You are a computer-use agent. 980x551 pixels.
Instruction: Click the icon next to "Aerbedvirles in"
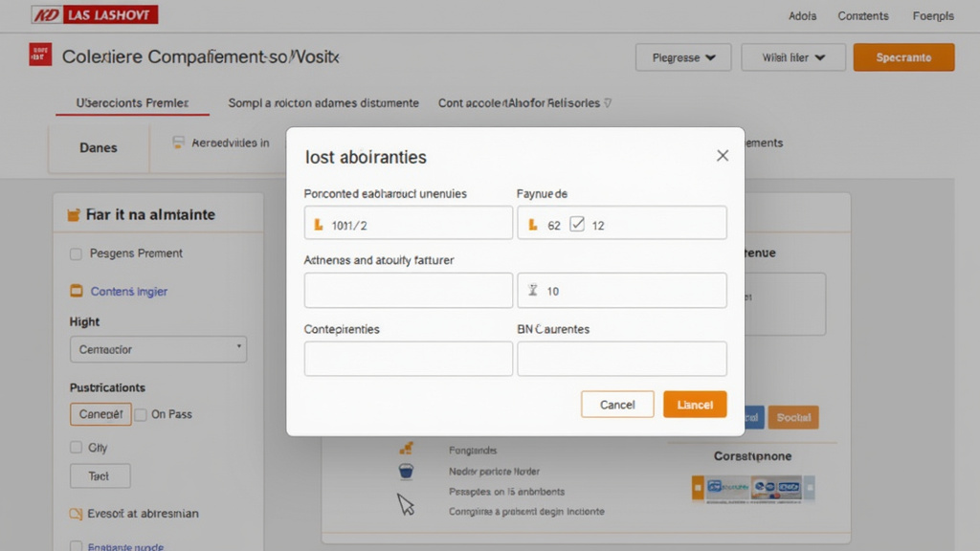click(178, 141)
